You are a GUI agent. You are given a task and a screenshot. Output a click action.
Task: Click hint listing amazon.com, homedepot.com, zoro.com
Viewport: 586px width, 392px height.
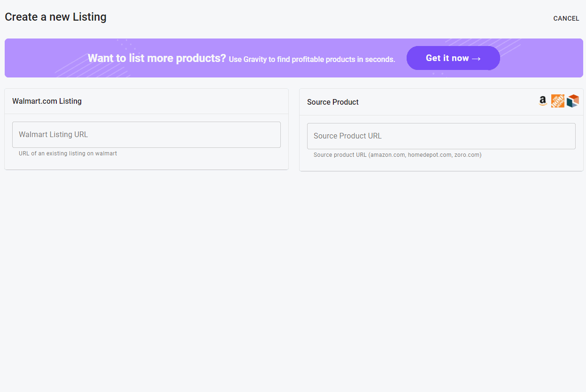[x=397, y=155]
